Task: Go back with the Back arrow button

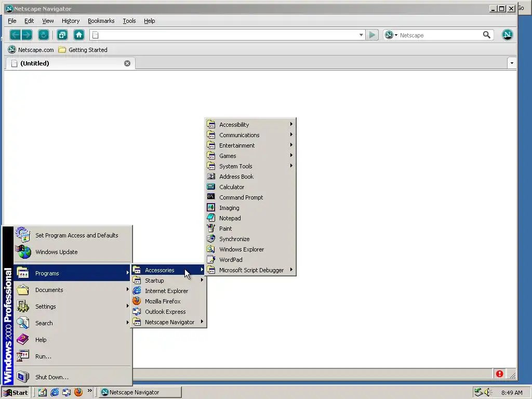Action: [15, 35]
